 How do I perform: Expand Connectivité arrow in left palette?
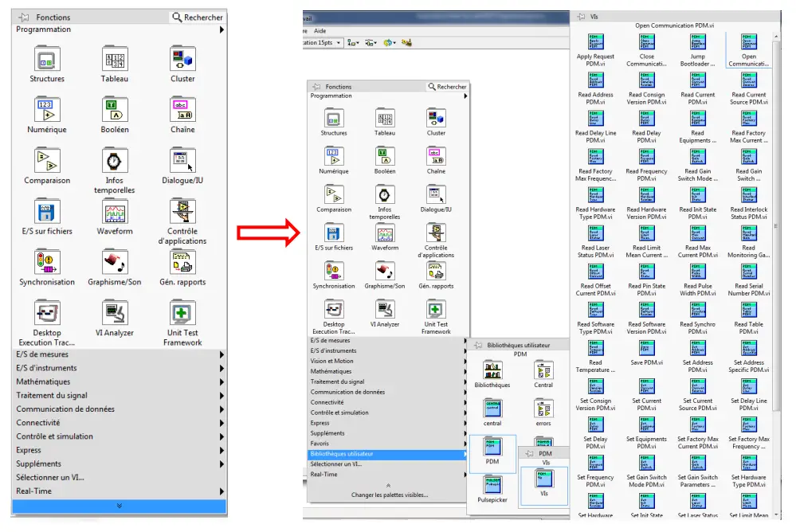pyautogui.click(x=222, y=423)
